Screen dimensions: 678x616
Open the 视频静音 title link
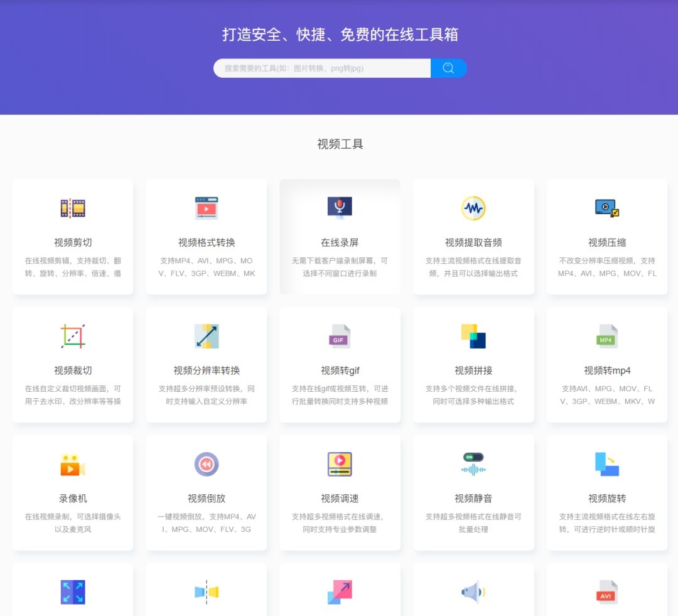473,499
